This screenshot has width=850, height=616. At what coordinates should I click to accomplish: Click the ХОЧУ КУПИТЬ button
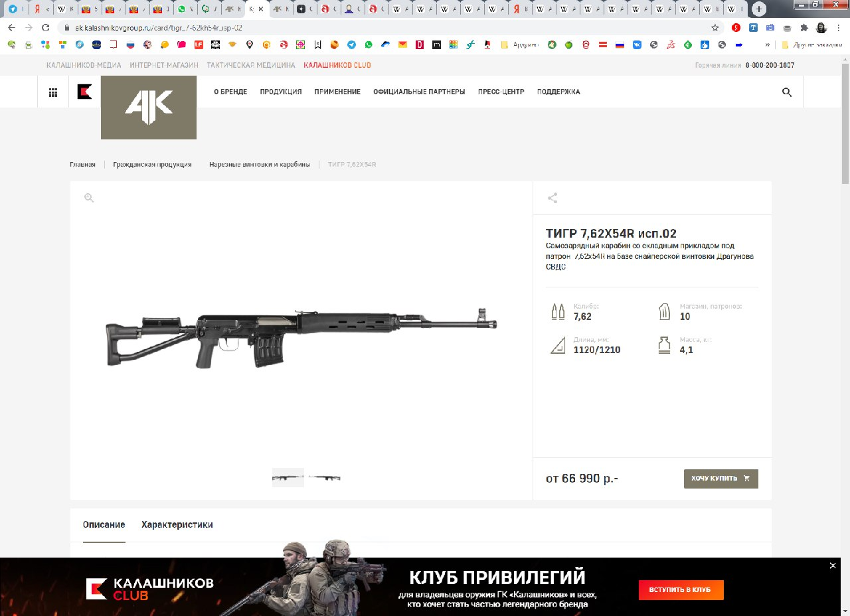(721, 479)
